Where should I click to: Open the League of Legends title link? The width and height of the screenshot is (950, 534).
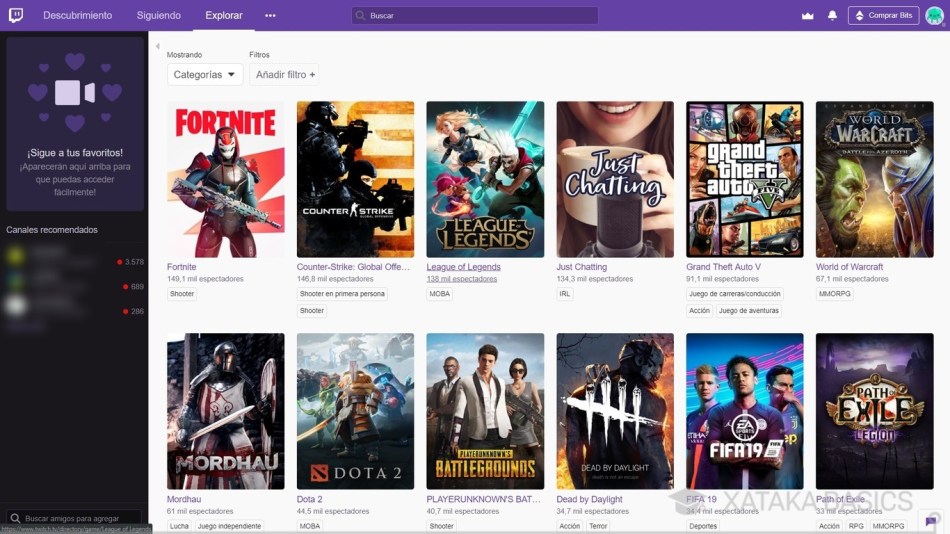click(463, 267)
